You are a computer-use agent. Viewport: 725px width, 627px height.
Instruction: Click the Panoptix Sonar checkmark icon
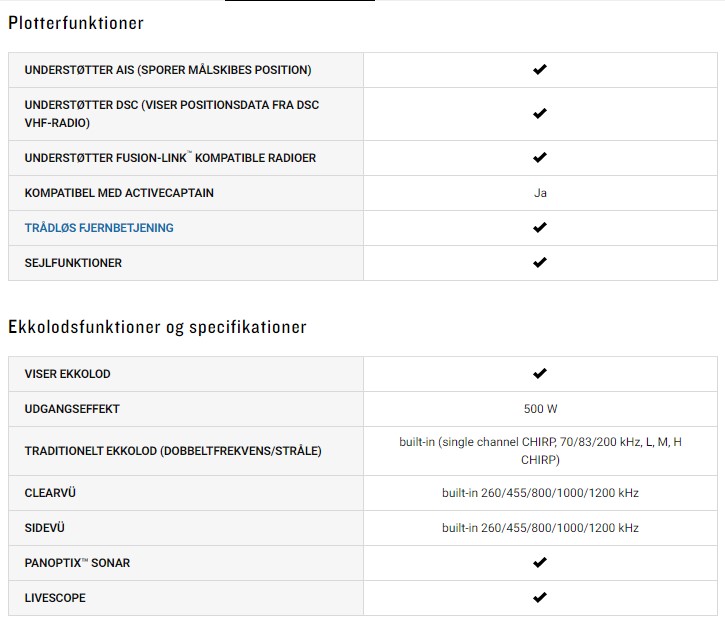(x=540, y=563)
